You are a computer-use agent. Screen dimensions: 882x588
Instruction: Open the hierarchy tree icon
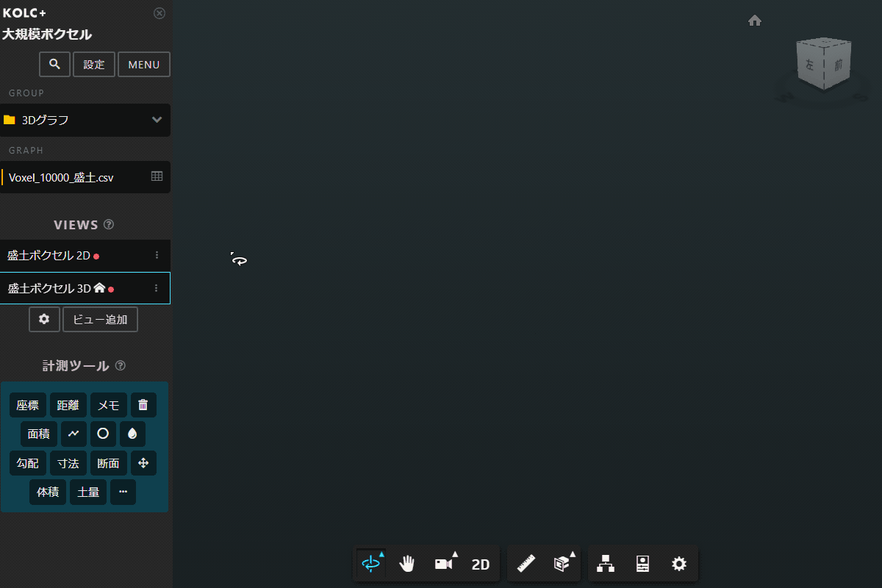pos(606,564)
